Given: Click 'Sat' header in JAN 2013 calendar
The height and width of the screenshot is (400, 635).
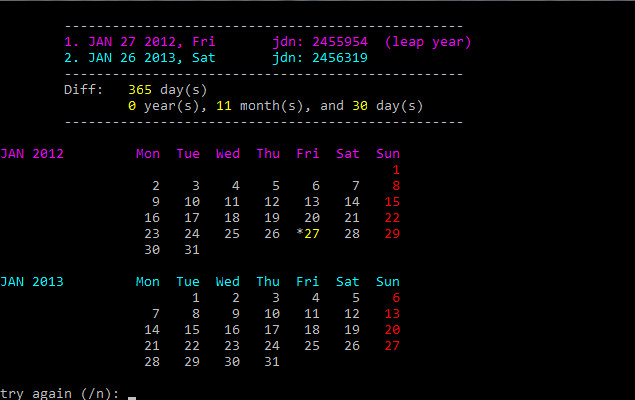Looking at the screenshot, I should coord(347,282).
